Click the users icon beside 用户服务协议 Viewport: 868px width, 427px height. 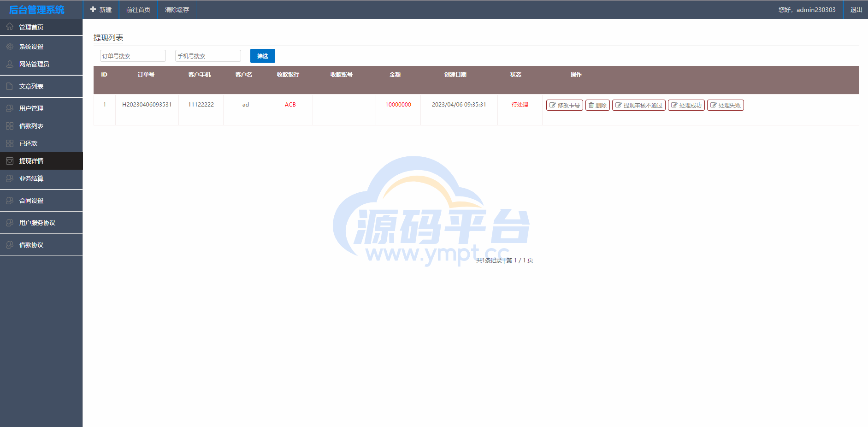10,223
